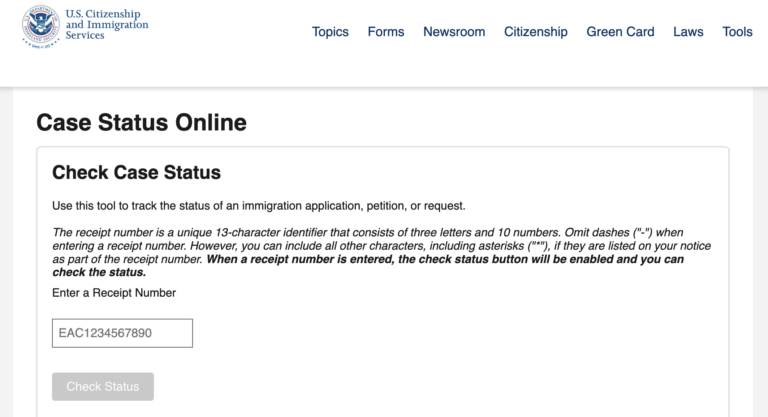Select Citizenship in the top navigation

(535, 32)
